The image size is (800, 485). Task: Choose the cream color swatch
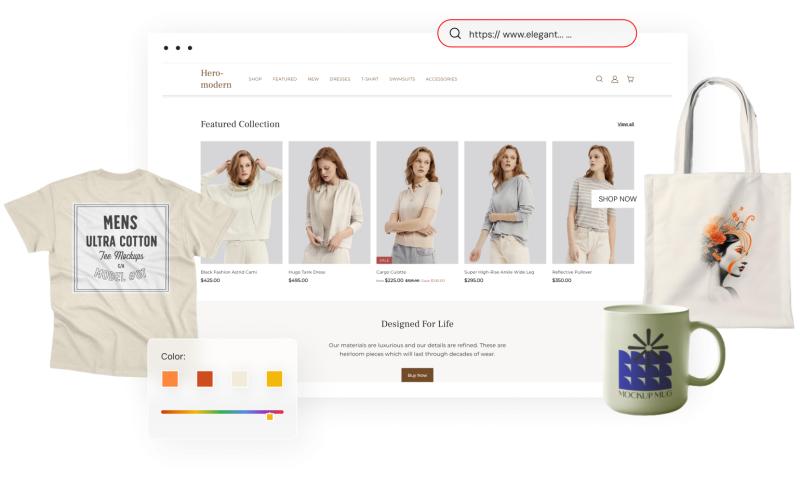point(239,379)
